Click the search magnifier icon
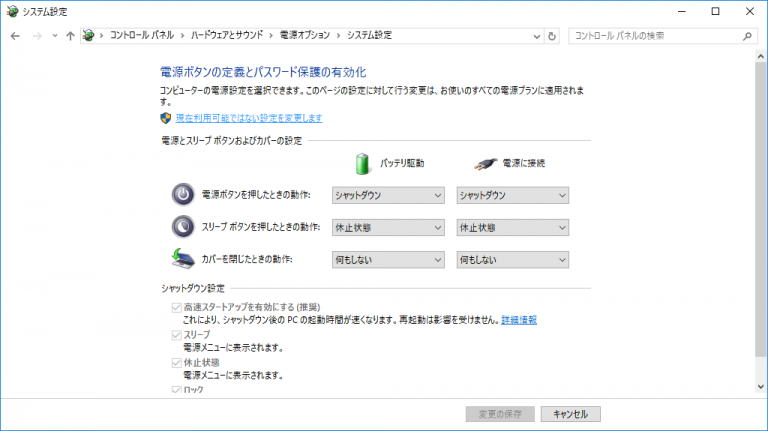This screenshot has width=768, height=431. point(747,36)
